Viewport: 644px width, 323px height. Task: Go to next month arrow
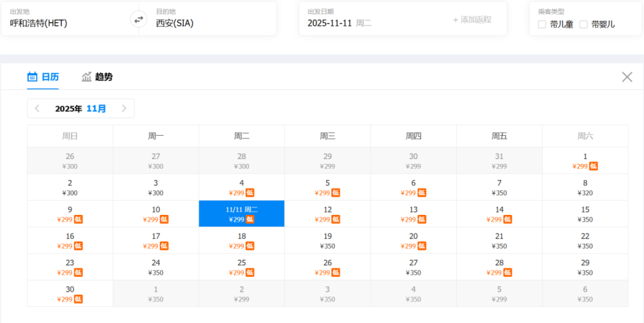124,108
